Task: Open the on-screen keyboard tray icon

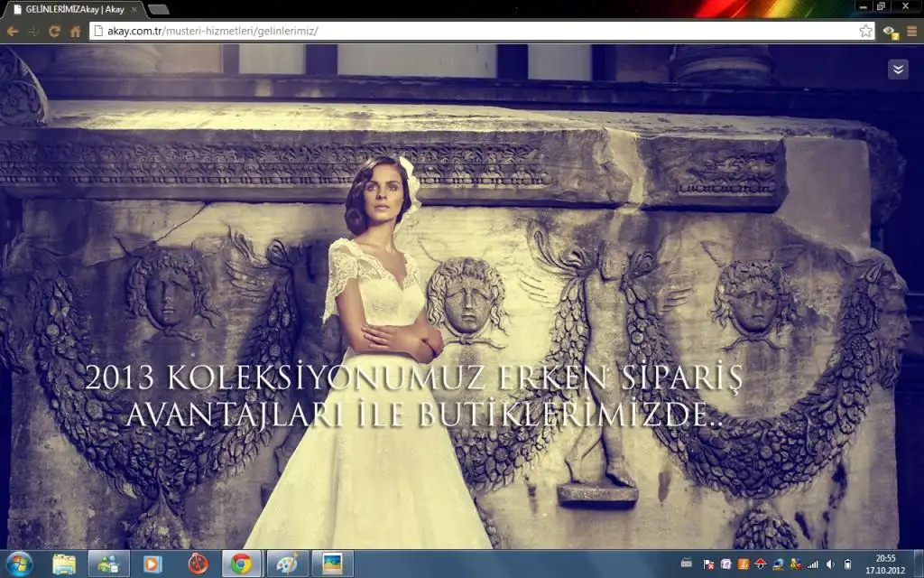Action: (687, 564)
